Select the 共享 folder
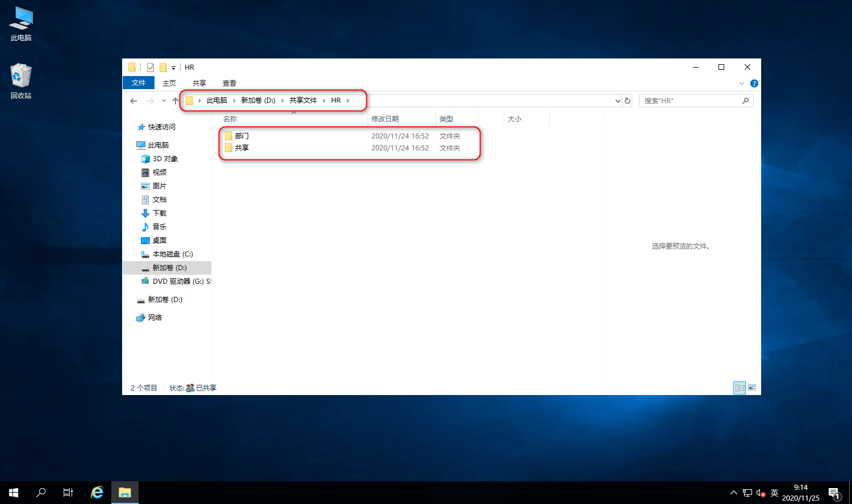 (x=242, y=148)
